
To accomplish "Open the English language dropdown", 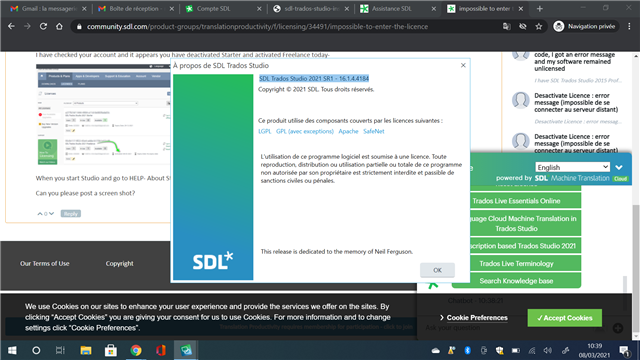I will [x=572, y=167].
